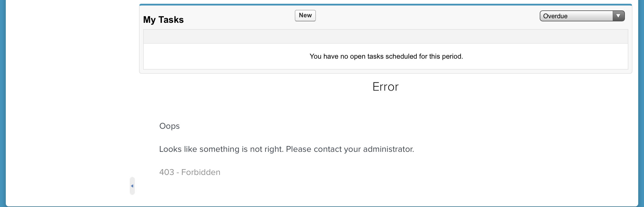This screenshot has width=644, height=207.
Task: Click the word "Tasks" in the panel title
Action: pyautogui.click(x=171, y=20)
